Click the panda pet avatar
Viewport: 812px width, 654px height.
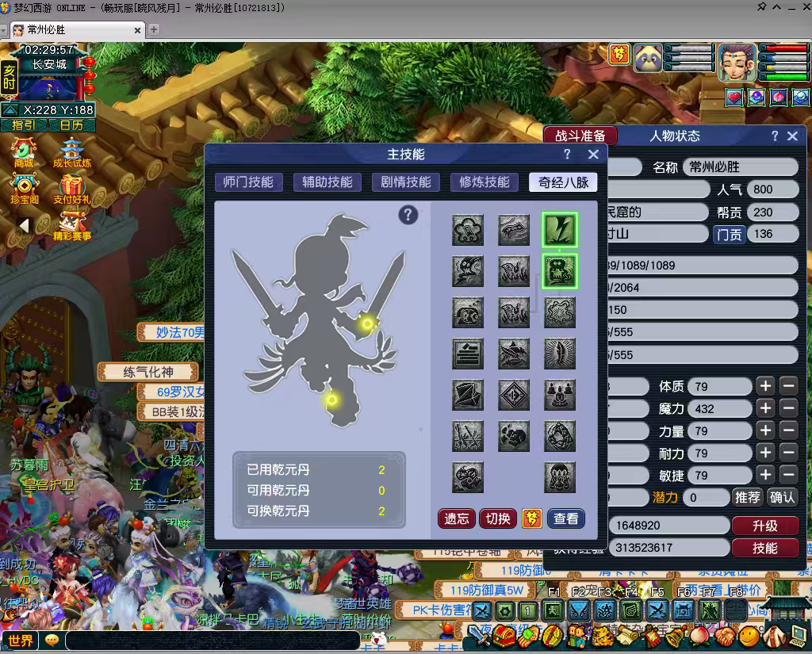click(x=647, y=58)
